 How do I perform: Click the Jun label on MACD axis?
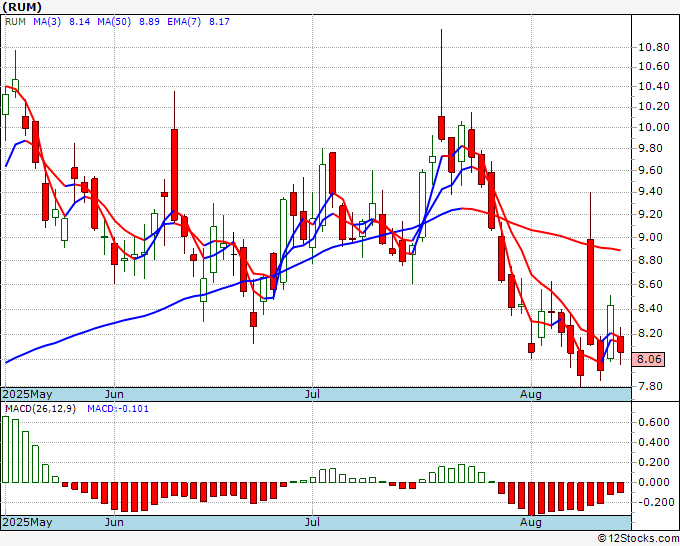(x=114, y=522)
